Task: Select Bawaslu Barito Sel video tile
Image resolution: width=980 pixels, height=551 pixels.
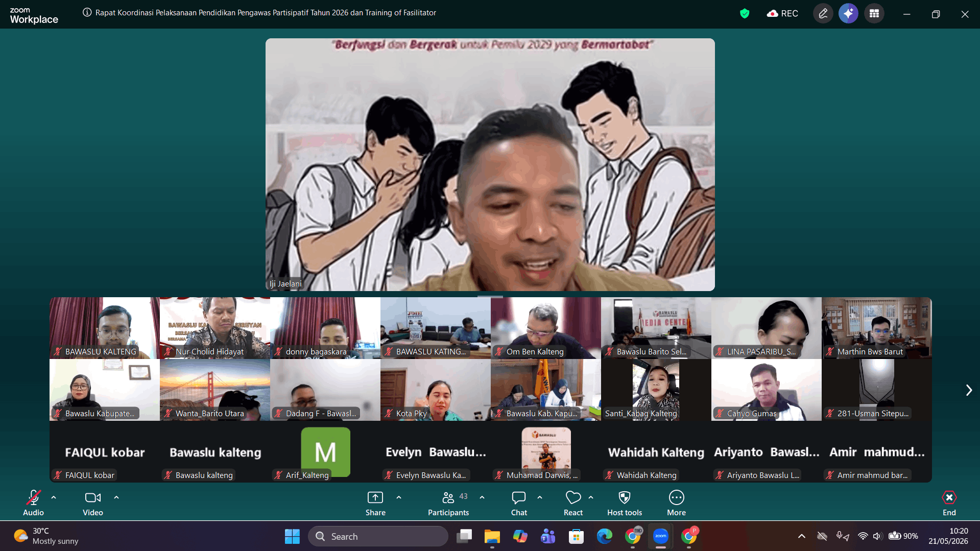Action: (656, 328)
